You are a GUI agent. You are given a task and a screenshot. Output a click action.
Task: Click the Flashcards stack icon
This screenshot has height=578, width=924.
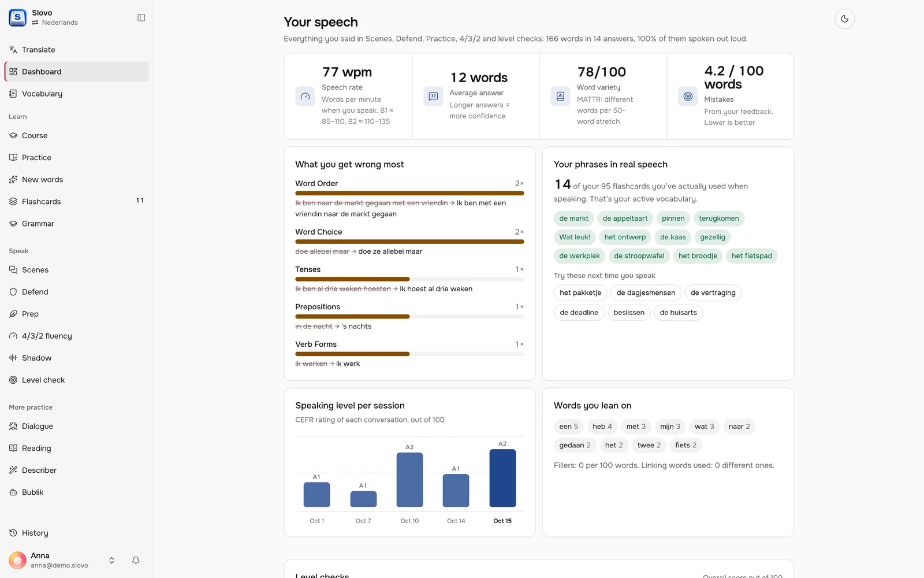[x=13, y=201]
